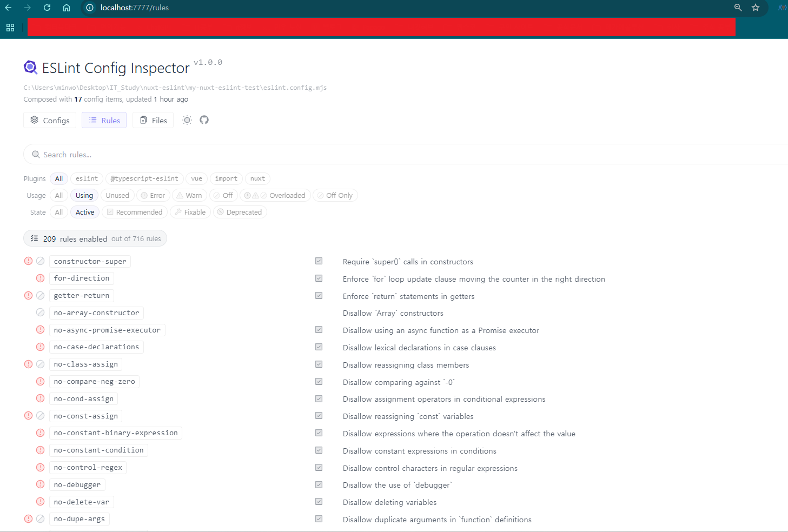This screenshot has width=788, height=532.
Task: Click the error icon beside no-constant-condition
Action: [x=40, y=450]
